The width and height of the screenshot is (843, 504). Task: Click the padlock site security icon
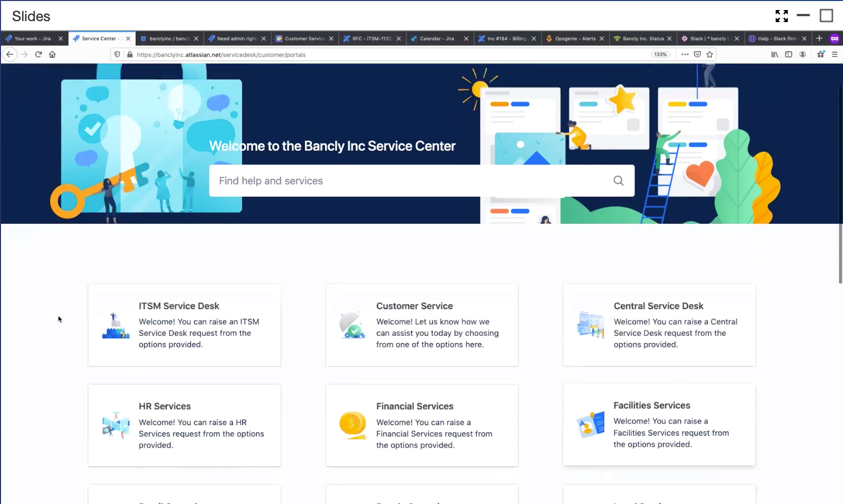click(130, 54)
